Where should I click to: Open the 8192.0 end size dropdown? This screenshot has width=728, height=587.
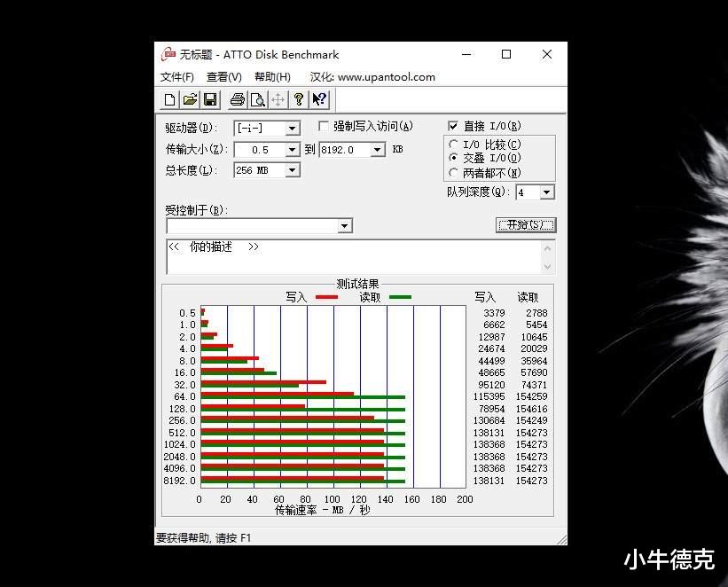378,150
